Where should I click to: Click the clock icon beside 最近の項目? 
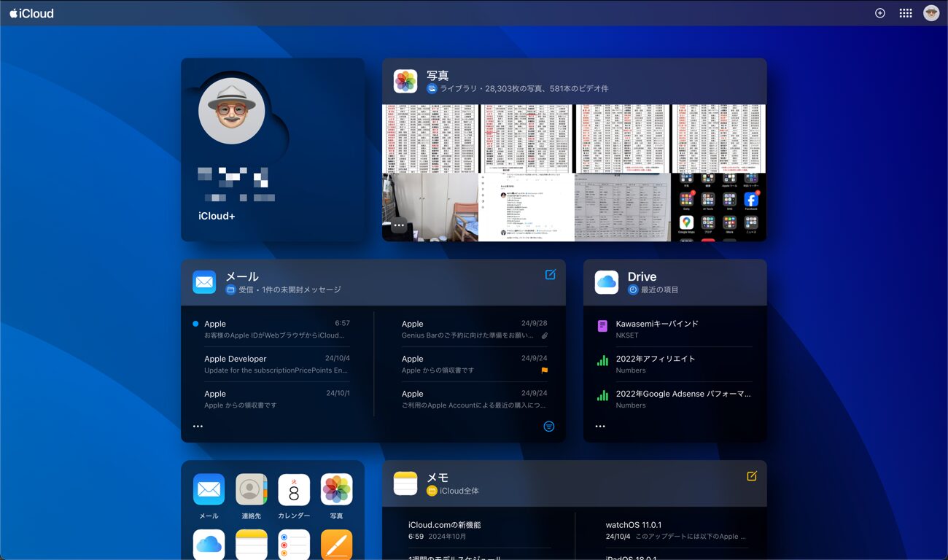633,289
